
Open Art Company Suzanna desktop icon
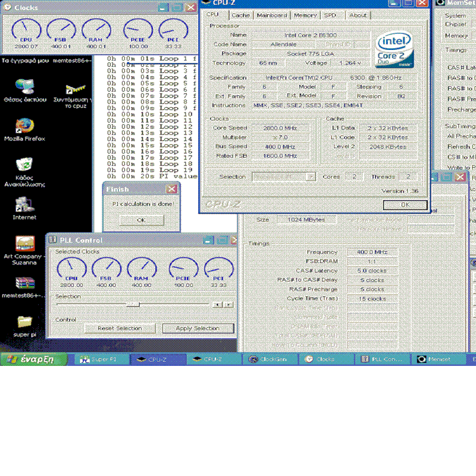point(24,250)
